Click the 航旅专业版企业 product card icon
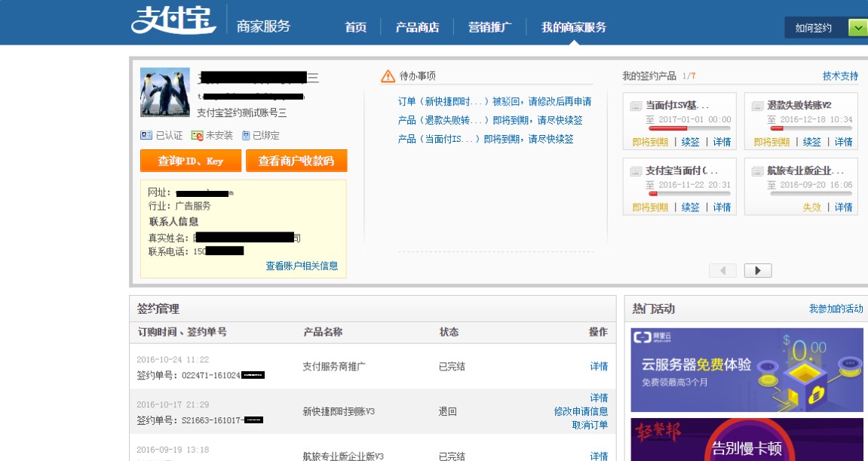 757,171
